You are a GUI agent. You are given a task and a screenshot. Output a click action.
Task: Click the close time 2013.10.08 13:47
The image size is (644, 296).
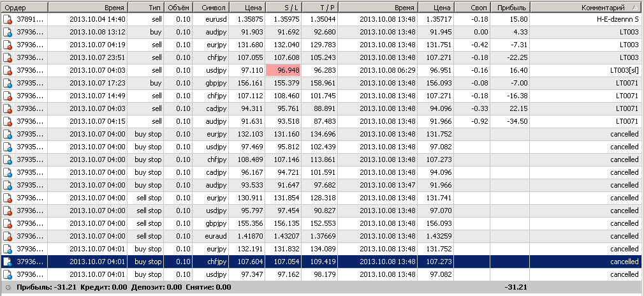pyautogui.click(x=388, y=185)
